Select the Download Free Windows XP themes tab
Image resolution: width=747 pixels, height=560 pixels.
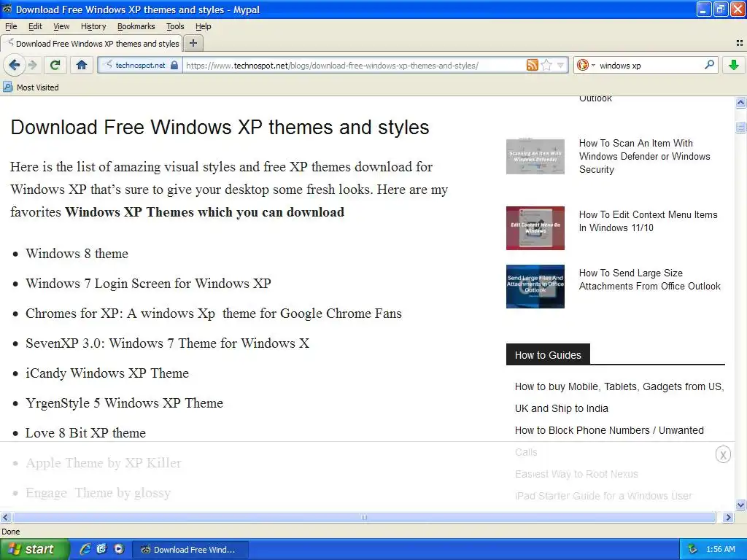(92, 43)
